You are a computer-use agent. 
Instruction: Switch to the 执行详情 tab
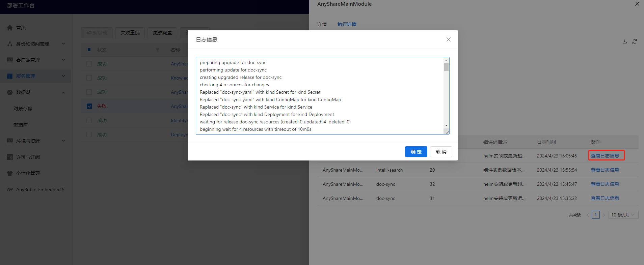coord(347,24)
